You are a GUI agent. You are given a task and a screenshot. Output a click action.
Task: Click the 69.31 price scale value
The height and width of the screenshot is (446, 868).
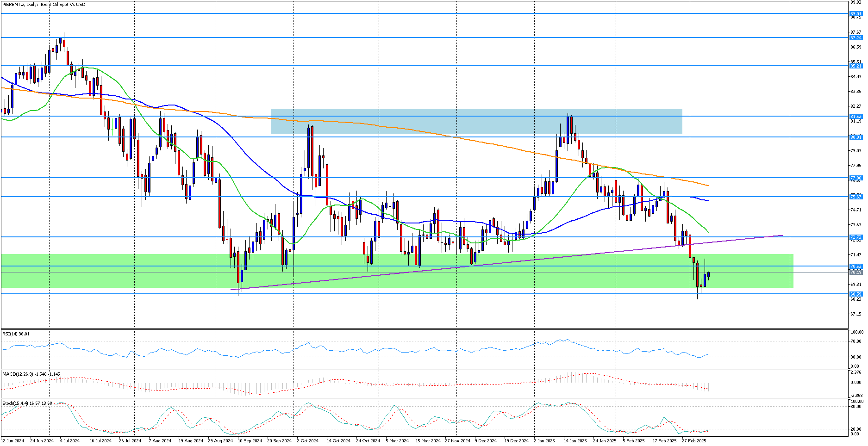856,284
